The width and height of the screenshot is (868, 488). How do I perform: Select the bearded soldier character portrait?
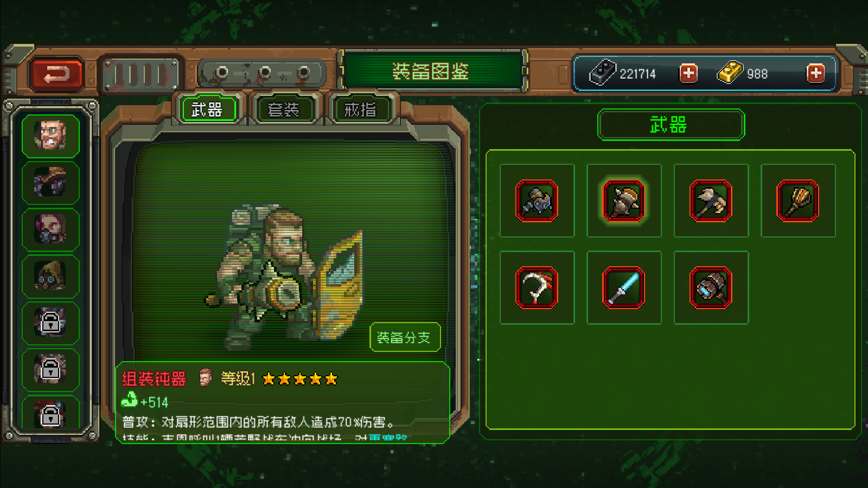50,136
